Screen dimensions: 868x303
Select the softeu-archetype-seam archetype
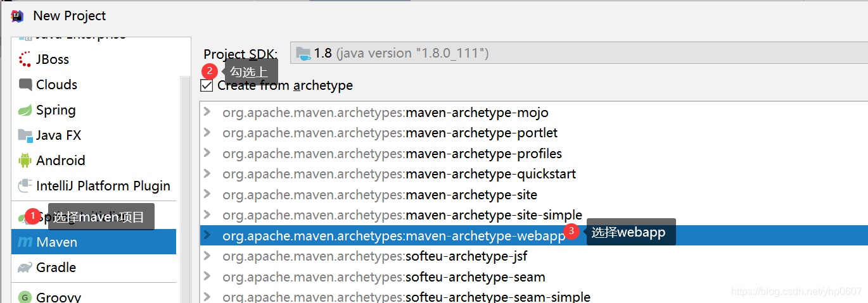[533, 277]
